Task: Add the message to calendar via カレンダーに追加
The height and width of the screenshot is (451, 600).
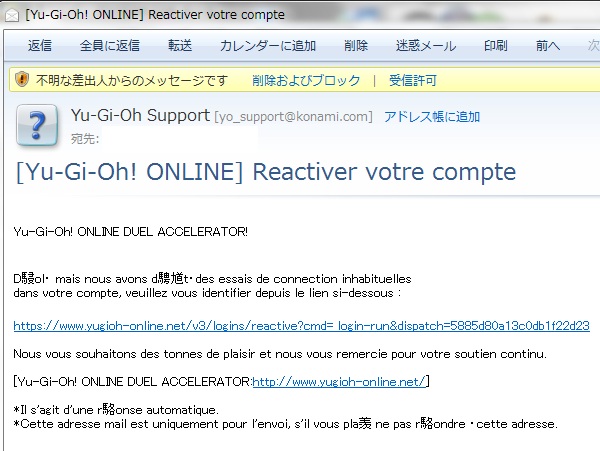Action: click(267, 46)
